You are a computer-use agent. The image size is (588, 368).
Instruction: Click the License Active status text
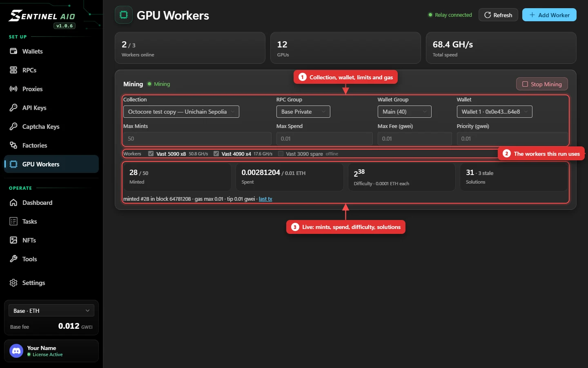48,355
